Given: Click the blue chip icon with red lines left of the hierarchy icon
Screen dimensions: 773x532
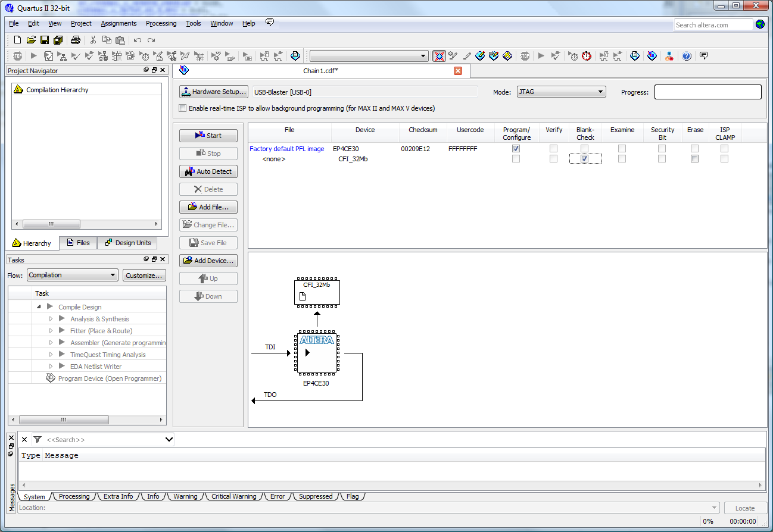Looking at the screenshot, I should click(652, 56).
